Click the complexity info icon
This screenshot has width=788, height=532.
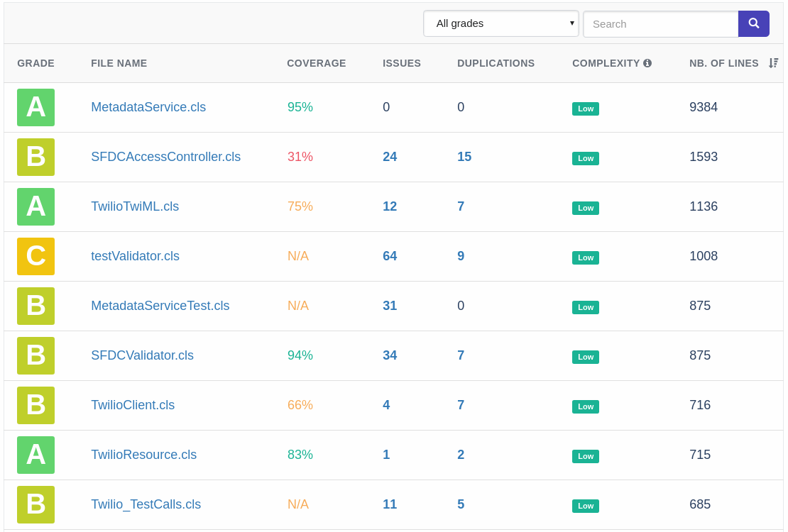(647, 63)
